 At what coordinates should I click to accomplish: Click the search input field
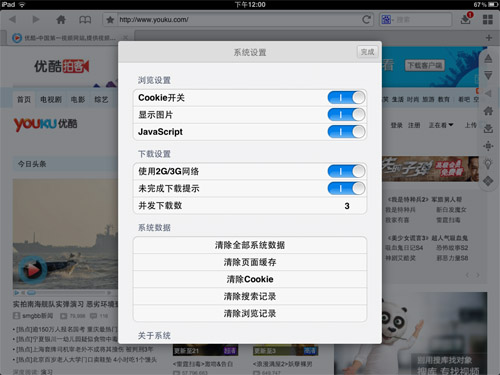click(415, 20)
